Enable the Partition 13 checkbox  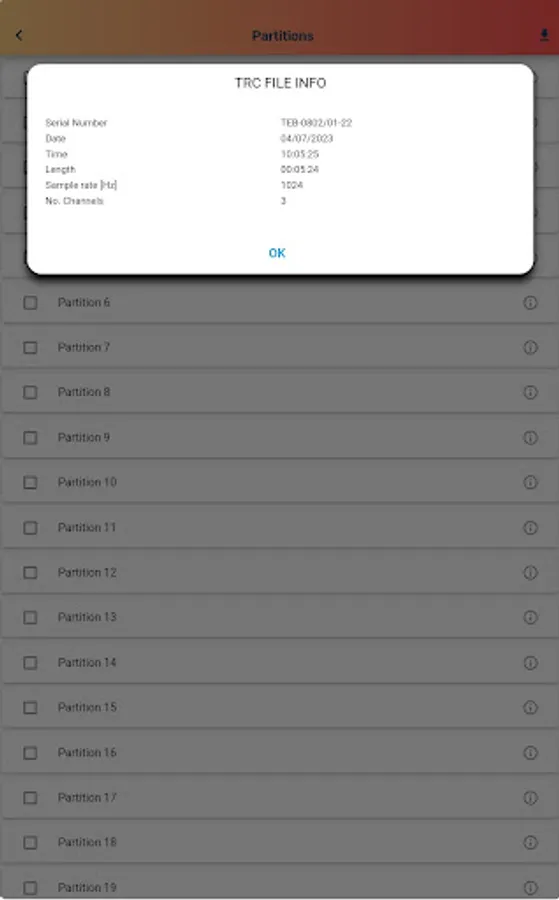pyautogui.click(x=30, y=617)
